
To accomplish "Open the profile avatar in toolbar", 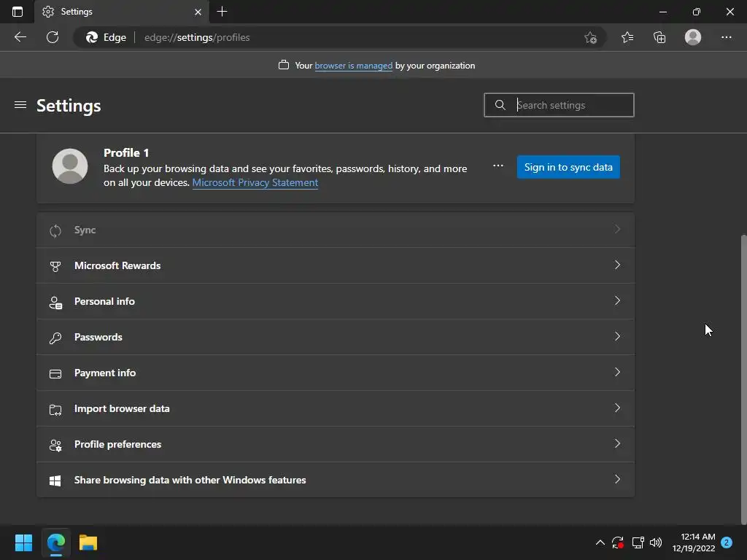I will pos(693,37).
